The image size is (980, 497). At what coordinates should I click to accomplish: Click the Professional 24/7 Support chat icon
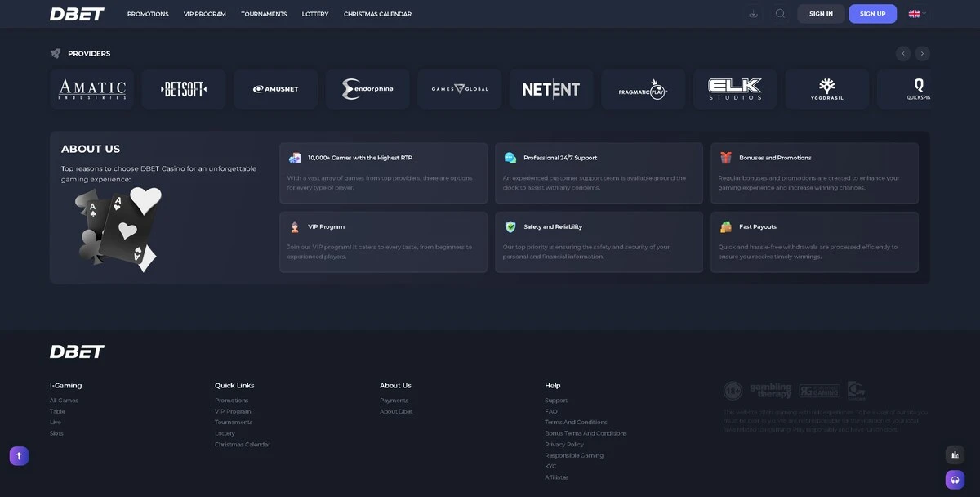click(x=510, y=158)
